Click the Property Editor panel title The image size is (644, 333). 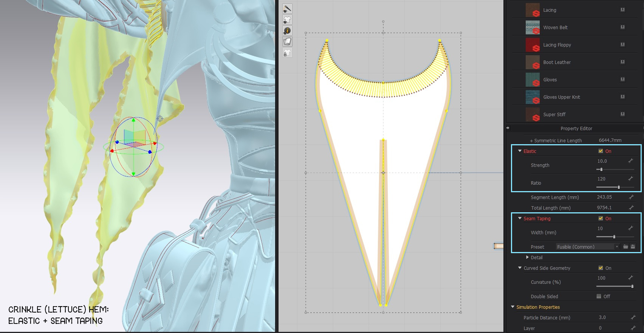coord(576,129)
